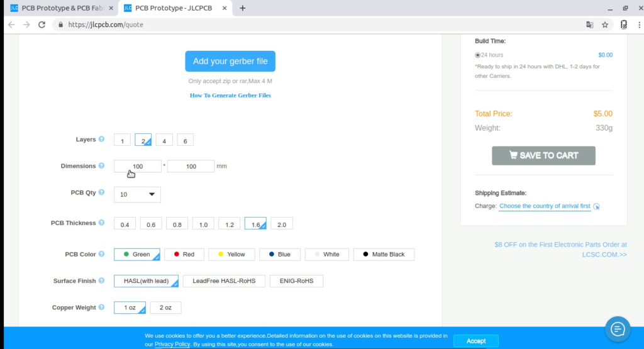Select Red PCB color
Screen dimensions: 644x349
(184, 255)
